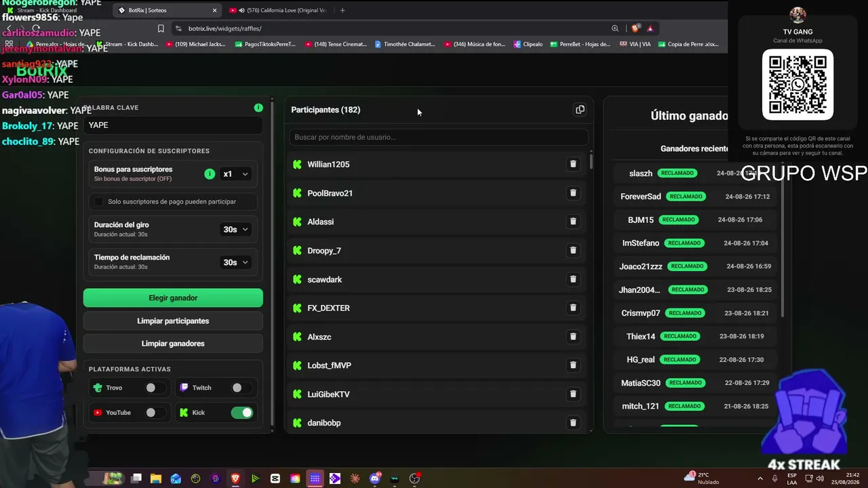This screenshot has height=488, width=868.
Task: Click the trash icon beside LuiGibeKTV
Action: coord(573,394)
